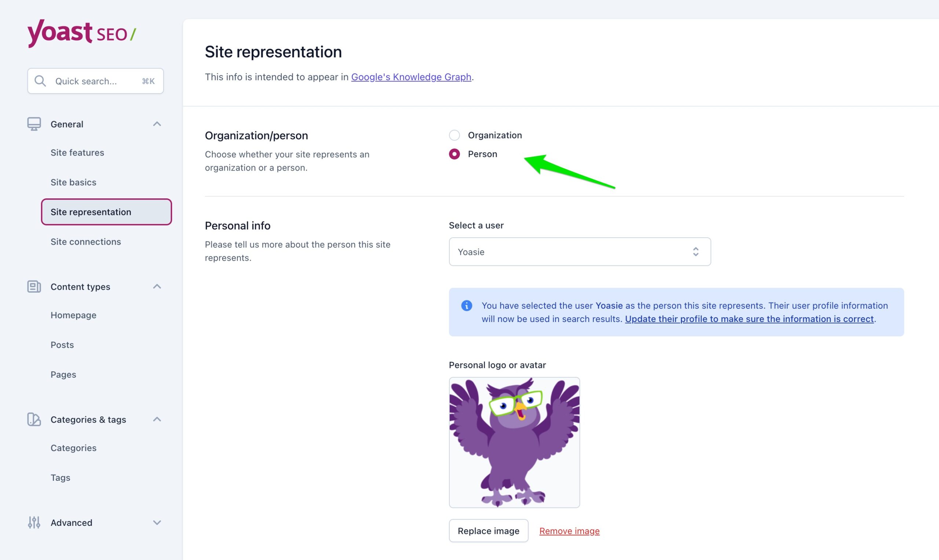This screenshot has height=560, width=939.
Task: Click the Advanced sliders icon
Action: pyautogui.click(x=34, y=523)
